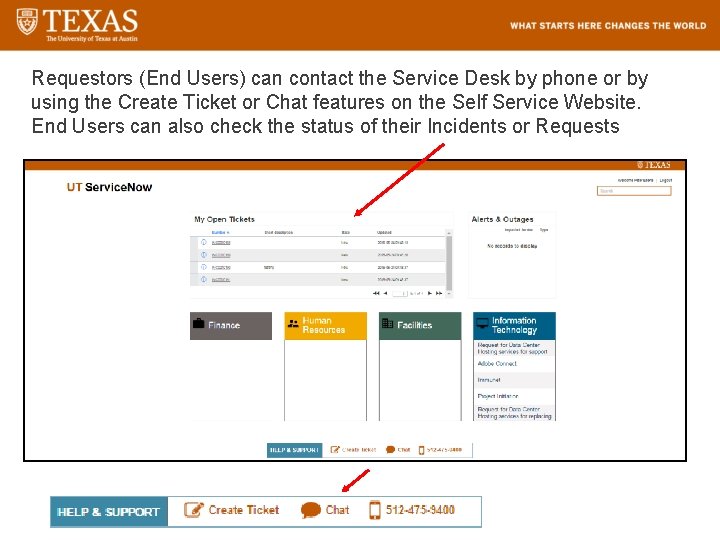Screen dimensions: 720x540
Task: Click the ticket list scrollbar up arrow
Action: pyautogui.click(x=449, y=233)
